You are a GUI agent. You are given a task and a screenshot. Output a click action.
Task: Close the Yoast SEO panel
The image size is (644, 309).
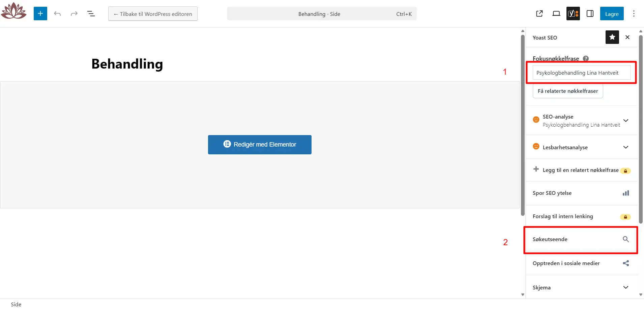click(627, 37)
